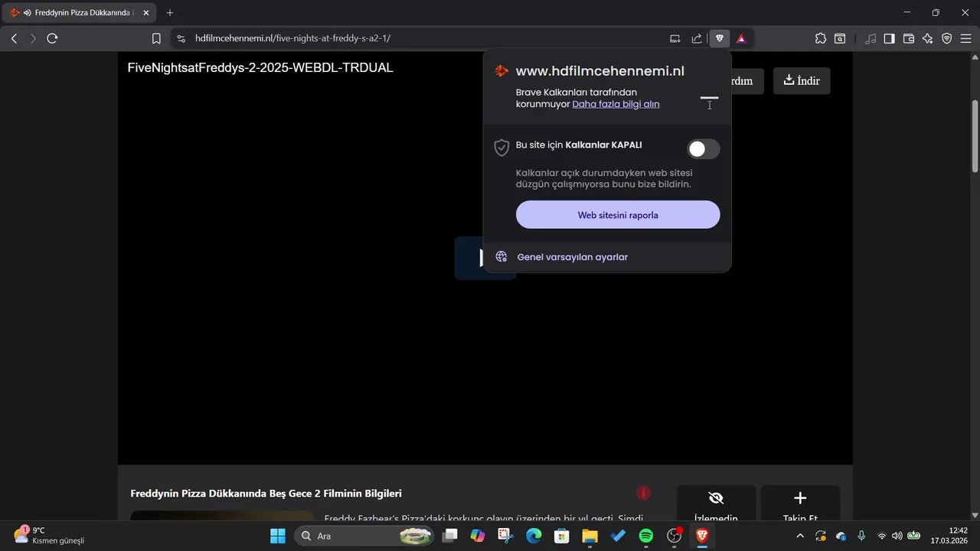Open the Windows Start menu
This screenshot has height=551, width=980.
pyautogui.click(x=277, y=536)
